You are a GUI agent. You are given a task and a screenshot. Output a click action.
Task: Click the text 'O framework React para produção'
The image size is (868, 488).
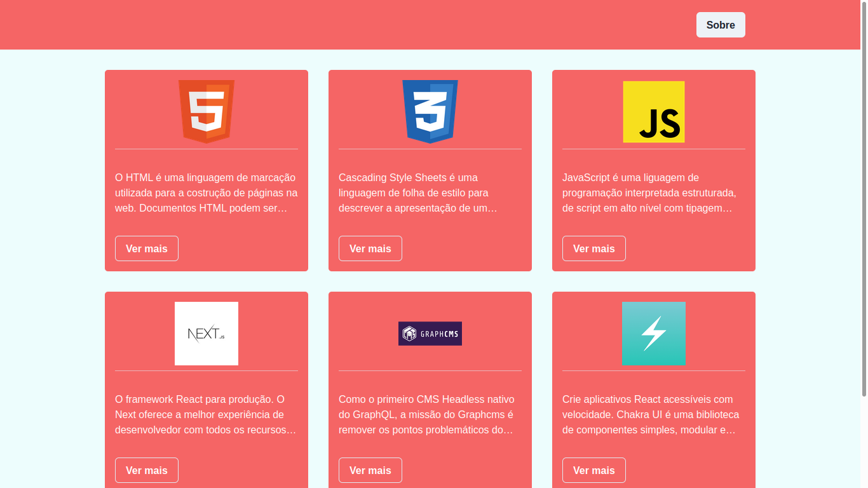pyautogui.click(x=194, y=399)
